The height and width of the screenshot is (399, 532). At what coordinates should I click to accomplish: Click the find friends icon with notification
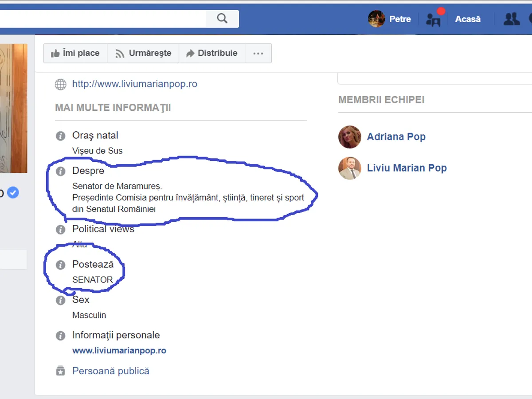click(433, 19)
